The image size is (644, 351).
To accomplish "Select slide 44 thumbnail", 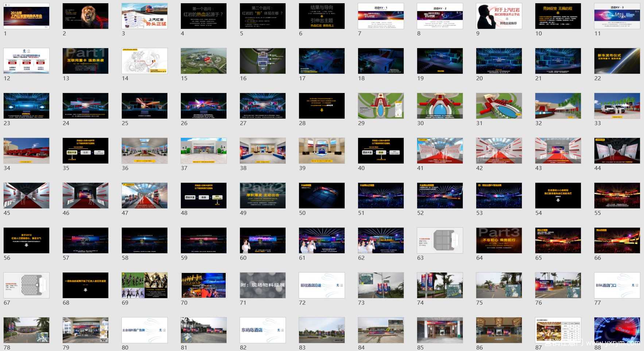I will (617, 151).
